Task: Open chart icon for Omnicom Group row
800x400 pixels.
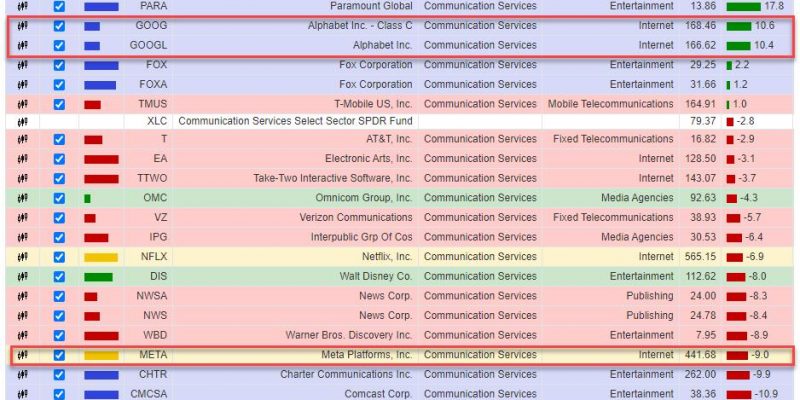Action: (x=22, y=198)
